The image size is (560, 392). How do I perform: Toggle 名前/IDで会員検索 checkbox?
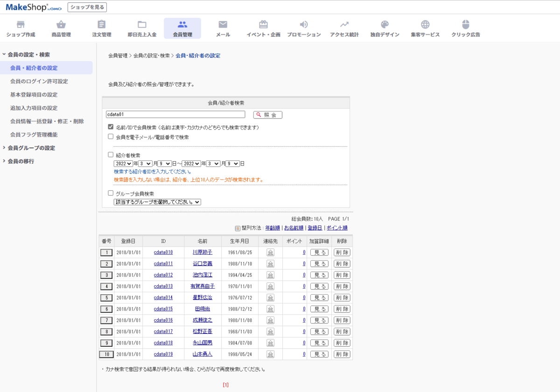coord(111,127)
